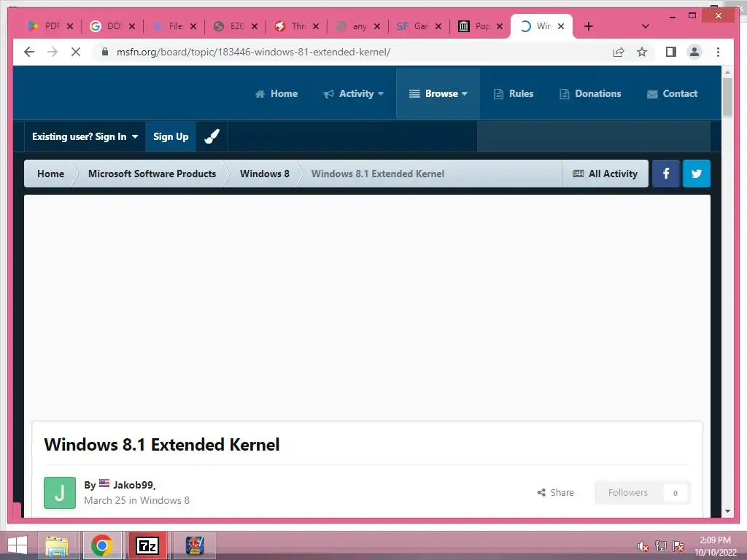Switch to the E2G tab
747x560 pixels.
pyautogui.click(x=229, y=26)
